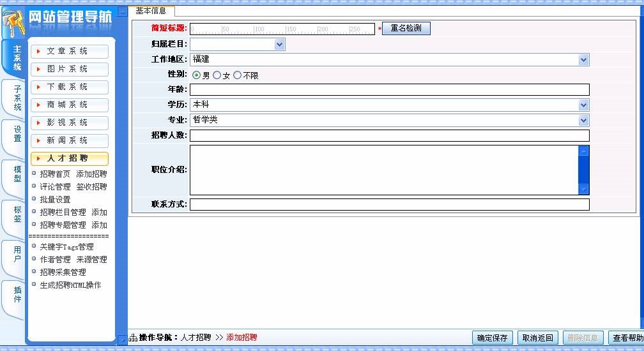The image size is (644, 351).
Task: Open 签收招聘 link
Action: pos(91,187)
